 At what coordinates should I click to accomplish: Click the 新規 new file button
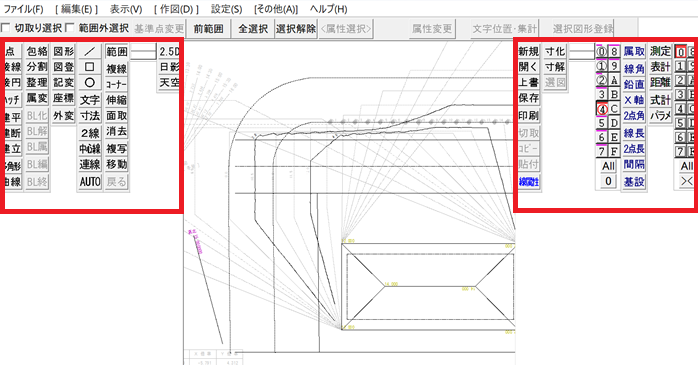click(528, 52)
